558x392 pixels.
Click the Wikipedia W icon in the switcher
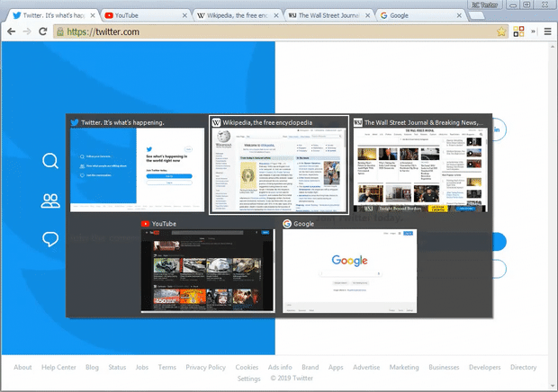point(216,122)
